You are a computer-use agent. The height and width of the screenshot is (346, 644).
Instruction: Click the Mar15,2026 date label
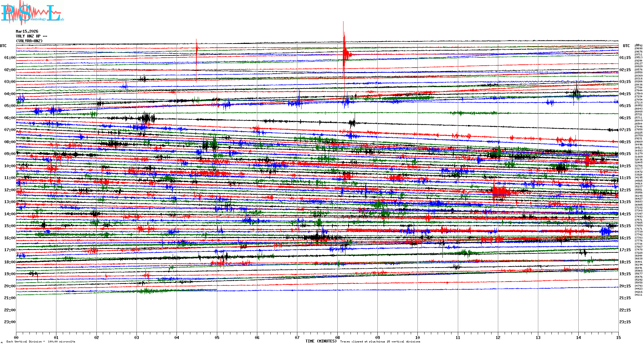pos(27,31)
